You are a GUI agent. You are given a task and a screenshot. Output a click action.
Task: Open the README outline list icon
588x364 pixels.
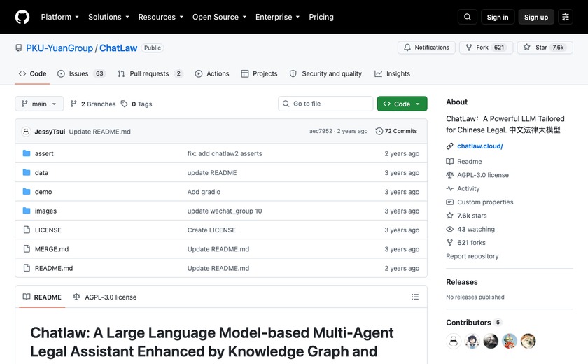[x=415, y=297]
